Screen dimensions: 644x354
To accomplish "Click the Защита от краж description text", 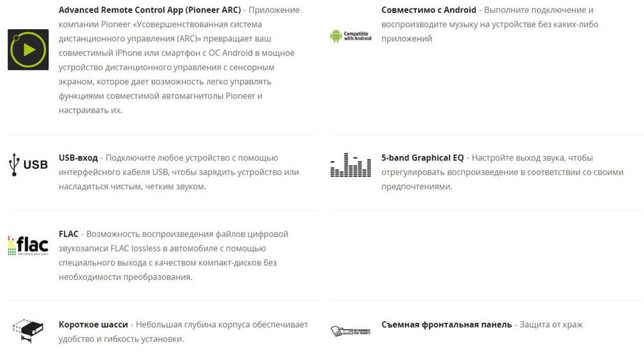I will [x=551, y=324].
